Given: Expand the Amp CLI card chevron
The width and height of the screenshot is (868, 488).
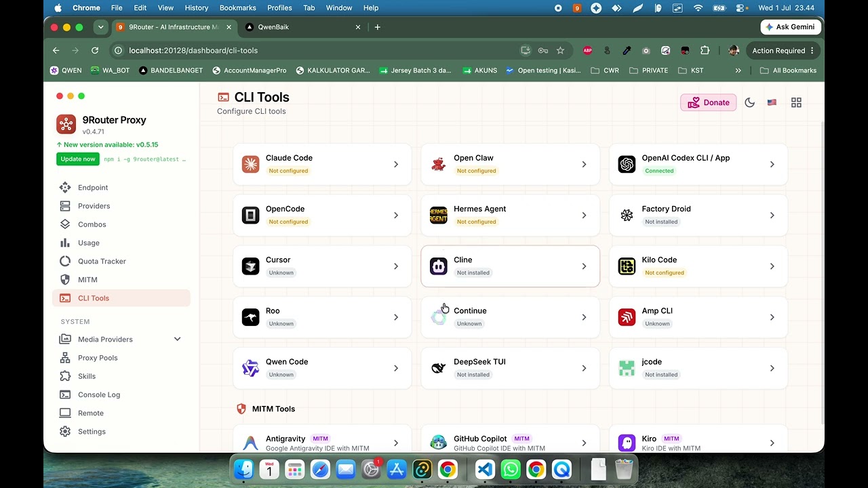Looking at the screenshot, I should [772, 317].
